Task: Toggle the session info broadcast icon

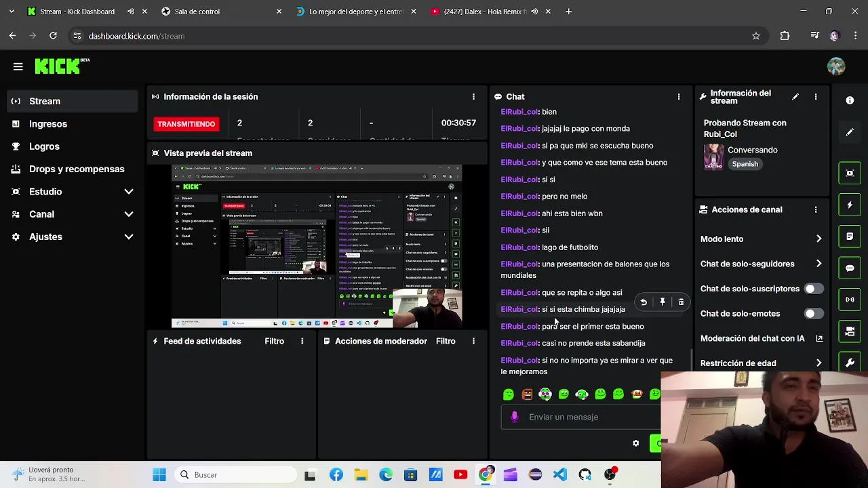Action: pyautogui.click(x=850, y=300)
